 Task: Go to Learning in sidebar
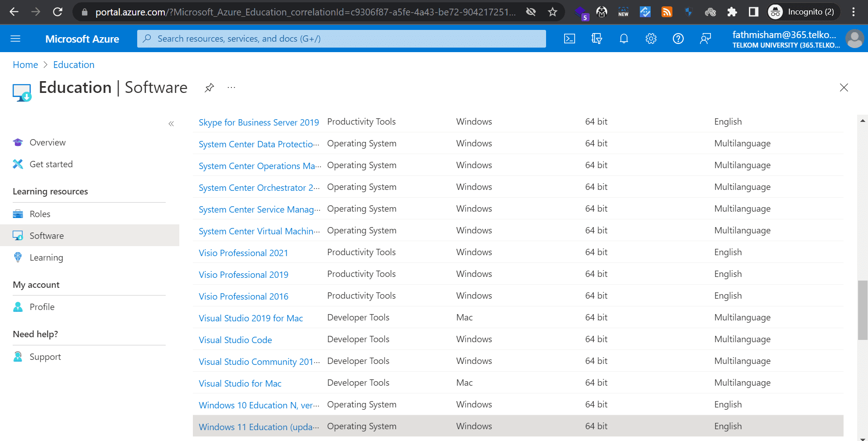pyautogui.click(x=46, y=257)
